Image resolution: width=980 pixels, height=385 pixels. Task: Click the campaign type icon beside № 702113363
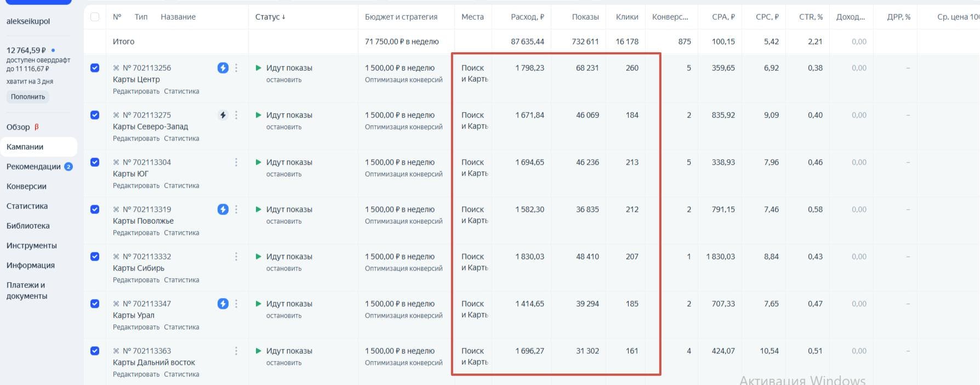pyautogui.click(x=116, y=351)
